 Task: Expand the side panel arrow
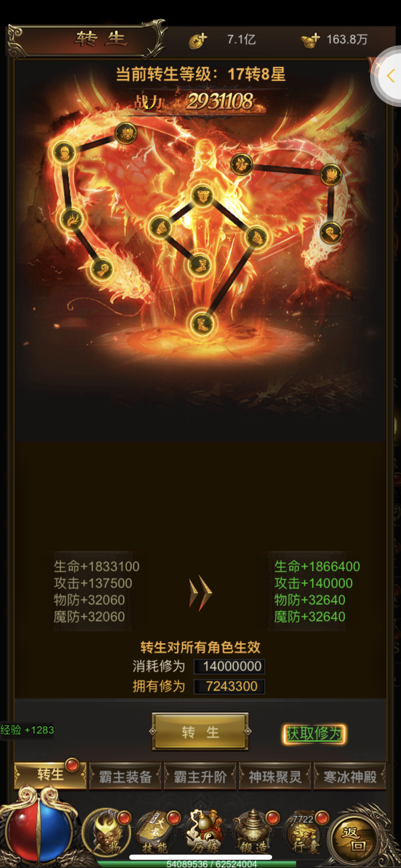[x=389, y=76]
